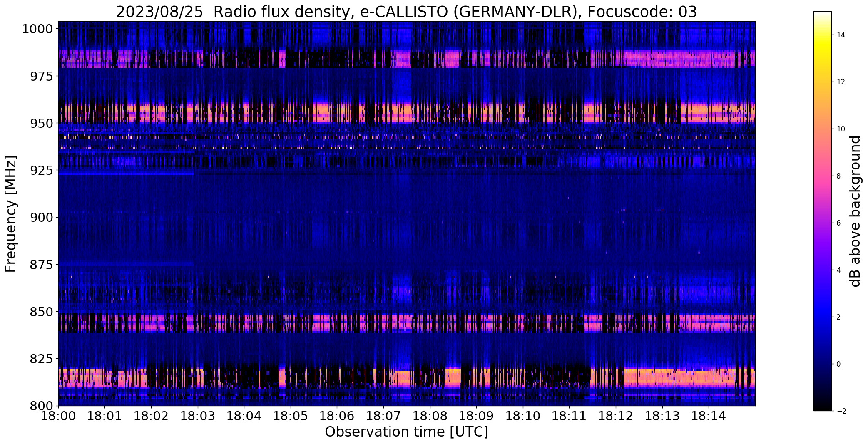868x444 pixels.
Task: Click the 850 MHz frequency tick label
Action: pyautogui.click(x=41, y=311)
